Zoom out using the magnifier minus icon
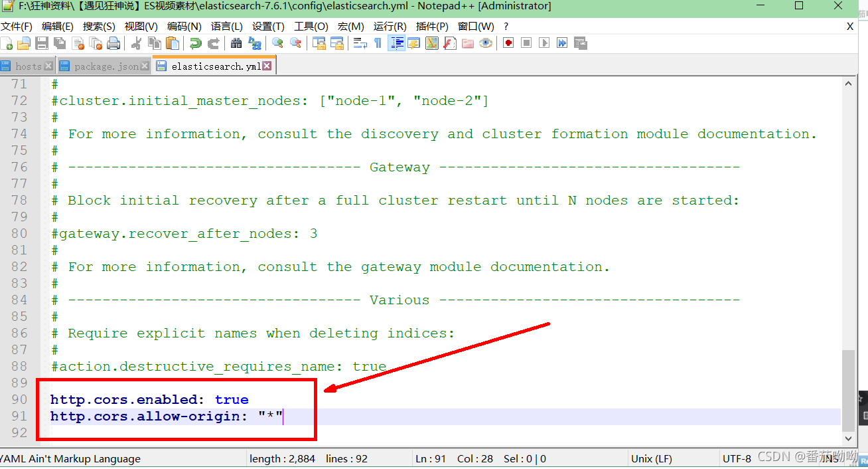Viewport: 868px width, 469px height. coord(296,44)
